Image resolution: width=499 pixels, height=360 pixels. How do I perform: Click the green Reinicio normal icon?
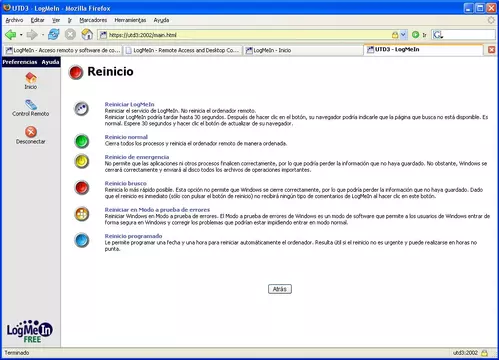tap(81, 141)
